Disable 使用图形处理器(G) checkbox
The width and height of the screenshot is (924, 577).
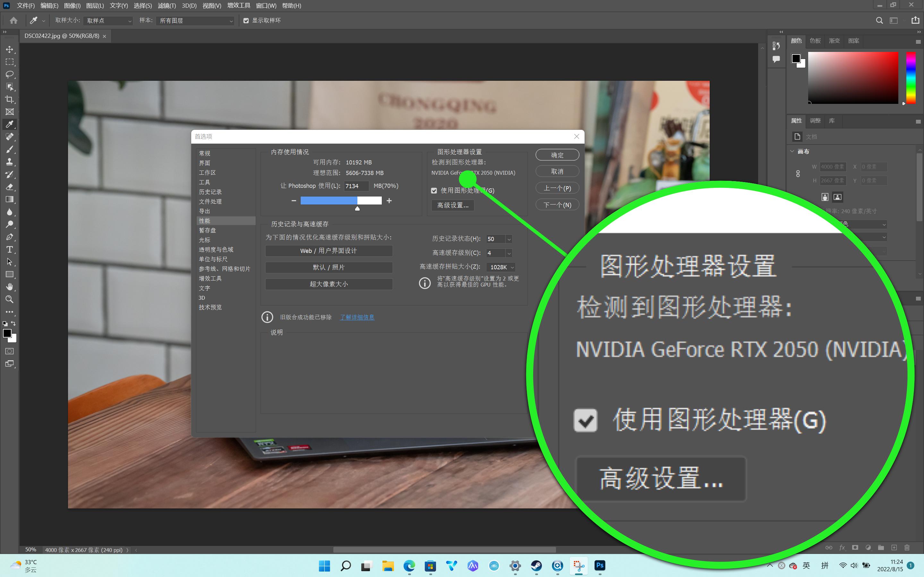coord(434,190)
